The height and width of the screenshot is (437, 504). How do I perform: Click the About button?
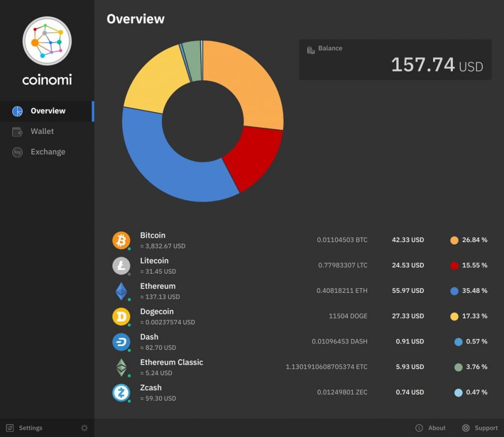tap(431, 428)
